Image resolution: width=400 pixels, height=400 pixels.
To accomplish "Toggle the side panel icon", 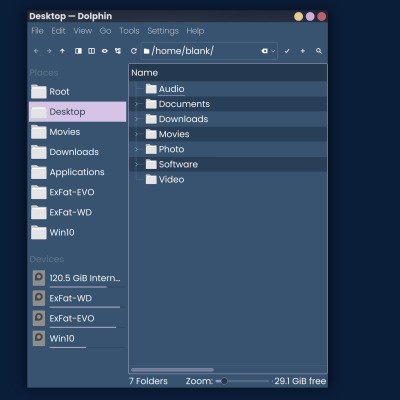I will pos(78,51).
